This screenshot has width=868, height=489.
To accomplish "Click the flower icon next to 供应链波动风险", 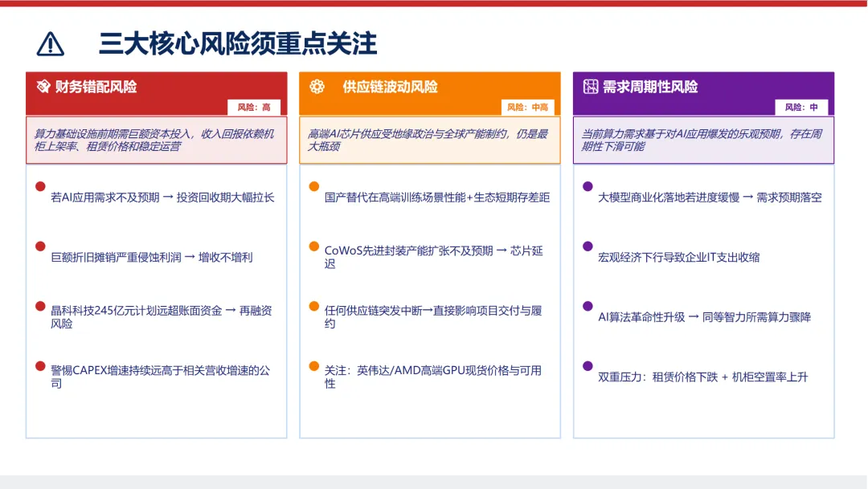I will (x=317, y=86).
